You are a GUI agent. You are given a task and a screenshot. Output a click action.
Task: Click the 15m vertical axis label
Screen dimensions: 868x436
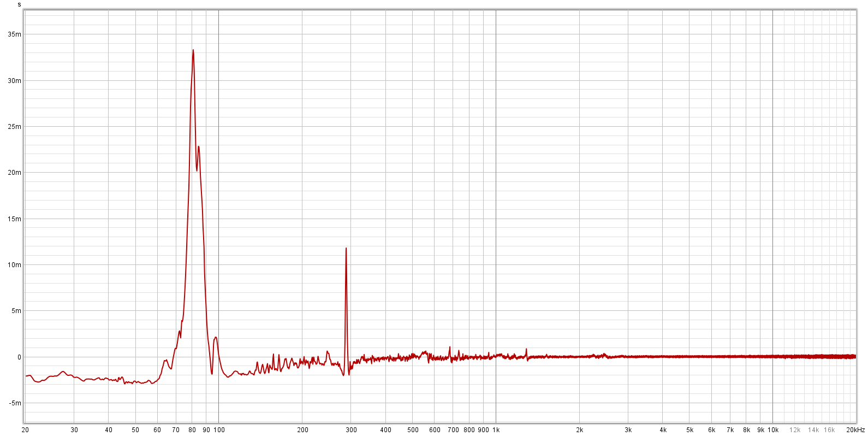coord(15,219)
